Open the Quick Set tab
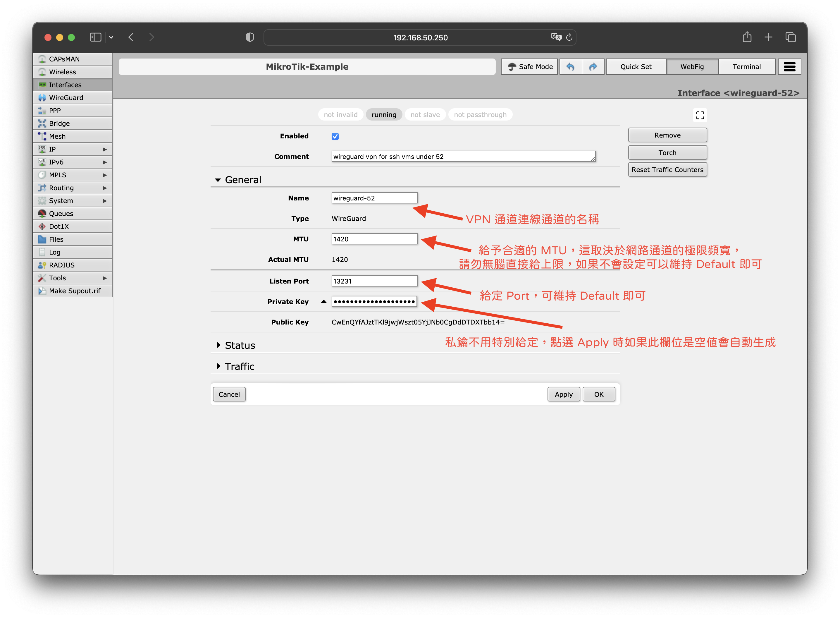Image resolution: width=840 pixels, height=618 pixels. [636, 67]
